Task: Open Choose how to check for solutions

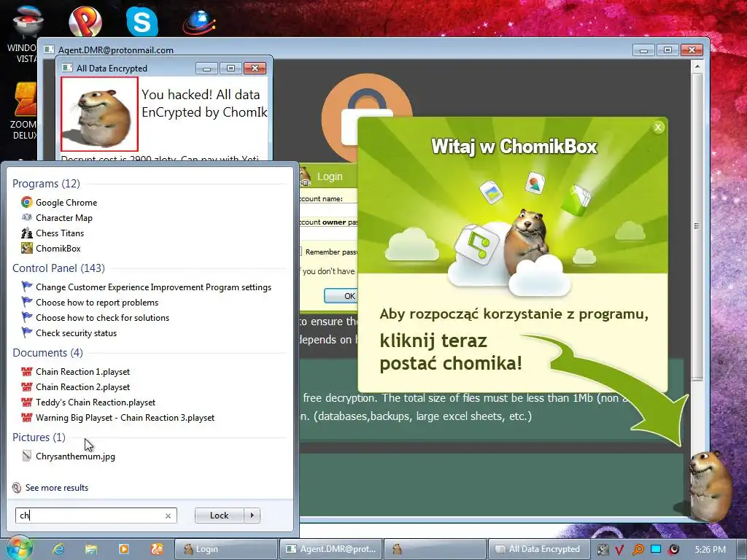Action: pos(96,318)
